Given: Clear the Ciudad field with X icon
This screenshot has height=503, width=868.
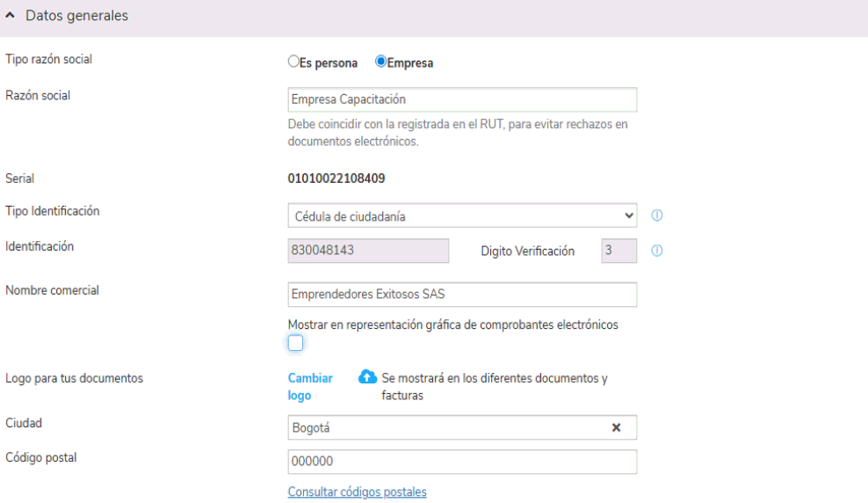Looking at the screenshot, I should [x=616, y=427].
